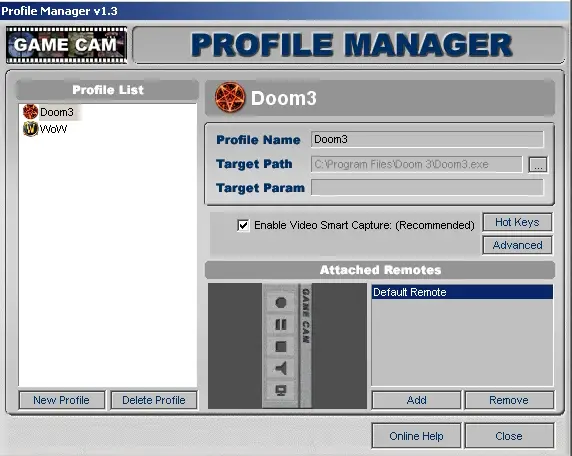The image size is (572, 456).
Task: Click into the Profile Name field
Action: tap(427, 139)
